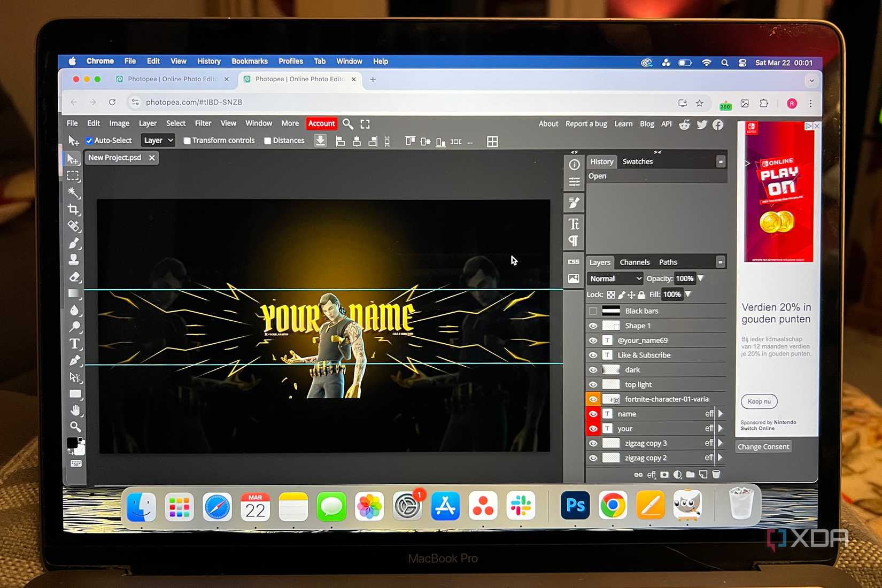Open the Normal blend mode dropdown
Screen dimensions: 882x588
pos(615,278)
